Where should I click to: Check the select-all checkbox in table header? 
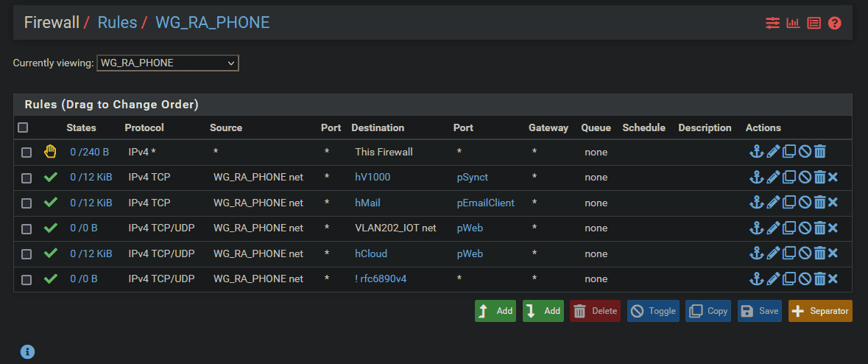pyautogui.click(x=23, y=127)
